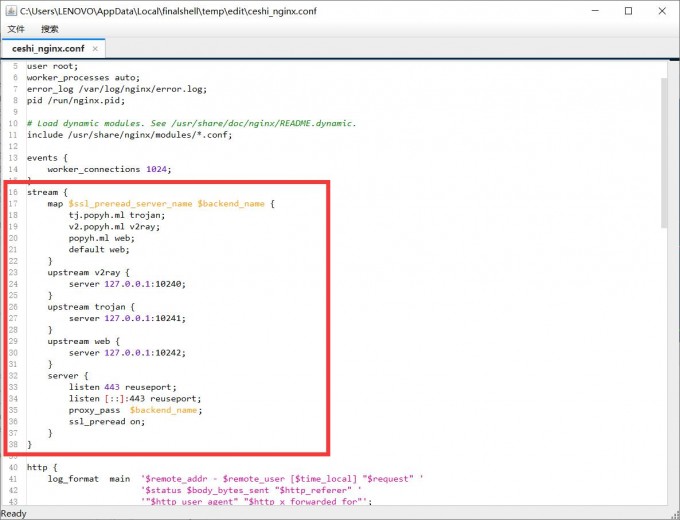Click the '$status $body_bytes_sent' string line

[x=252, y=490]
